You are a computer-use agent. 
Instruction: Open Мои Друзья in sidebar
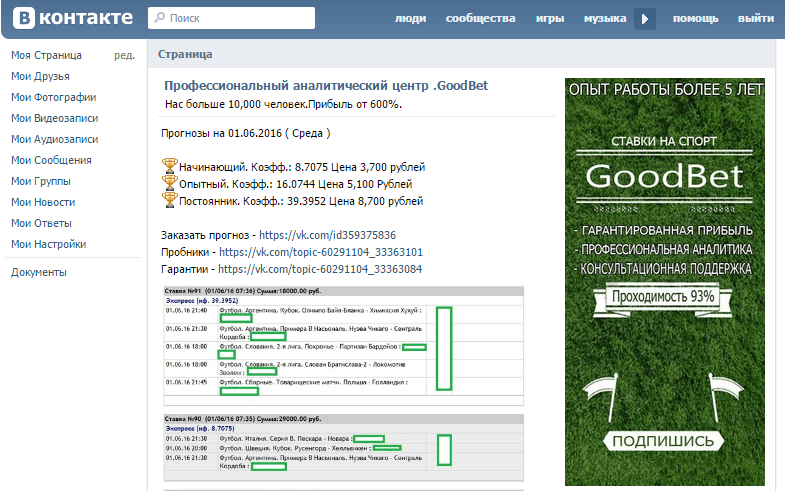[41, 76]
